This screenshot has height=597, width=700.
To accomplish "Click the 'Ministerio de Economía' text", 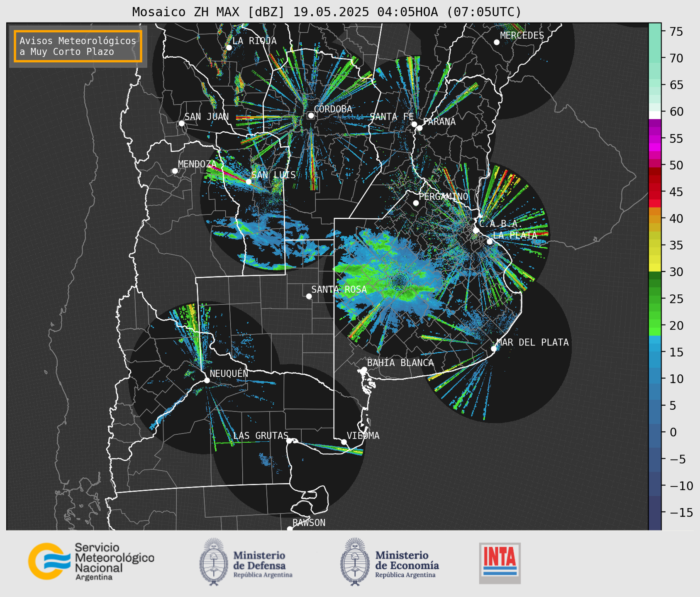I will tap(407, 560).
